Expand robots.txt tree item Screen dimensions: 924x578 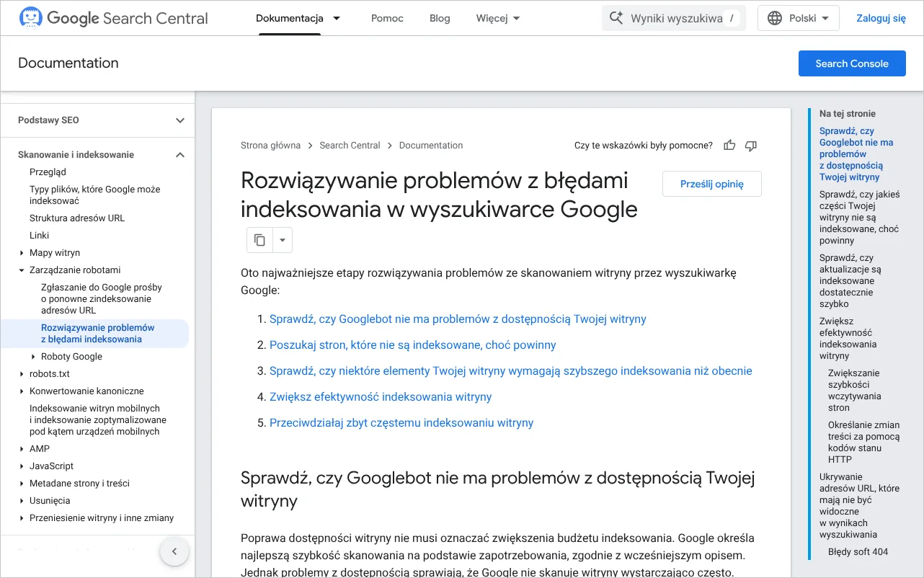pos(22,374)
